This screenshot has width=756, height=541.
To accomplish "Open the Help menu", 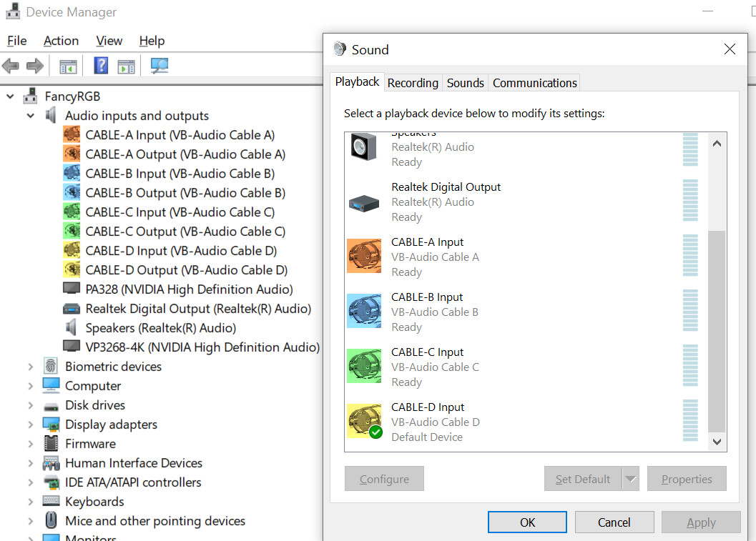I will coord(152,41).
